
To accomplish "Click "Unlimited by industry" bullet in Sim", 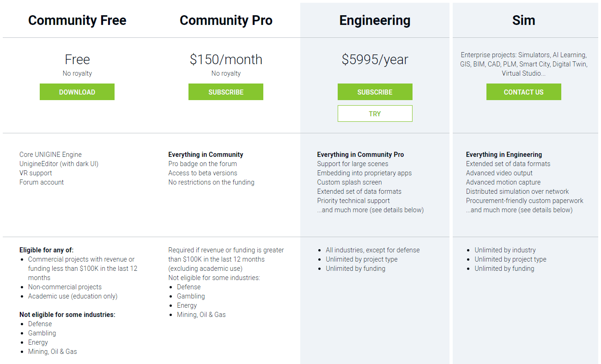I will point(505,250).
